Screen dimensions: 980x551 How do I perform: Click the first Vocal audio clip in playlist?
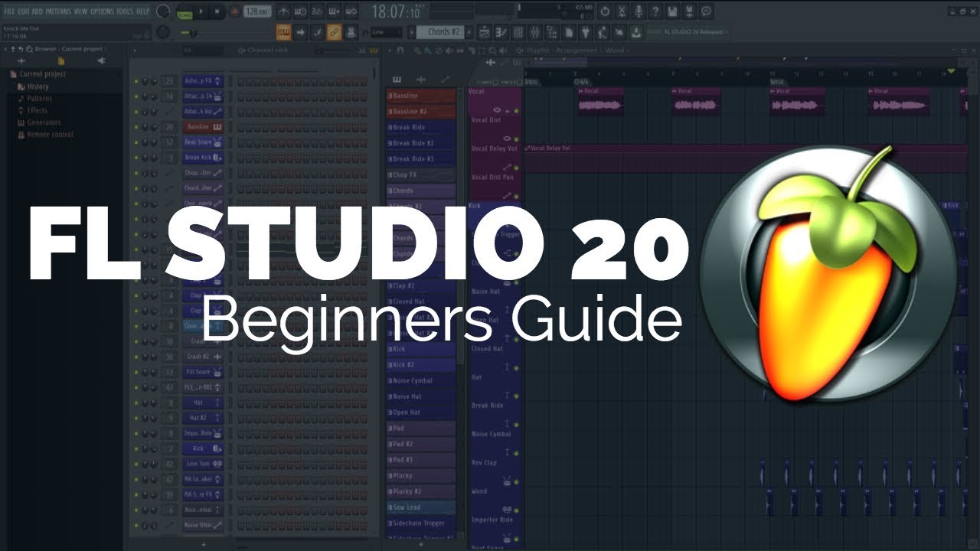600,101
